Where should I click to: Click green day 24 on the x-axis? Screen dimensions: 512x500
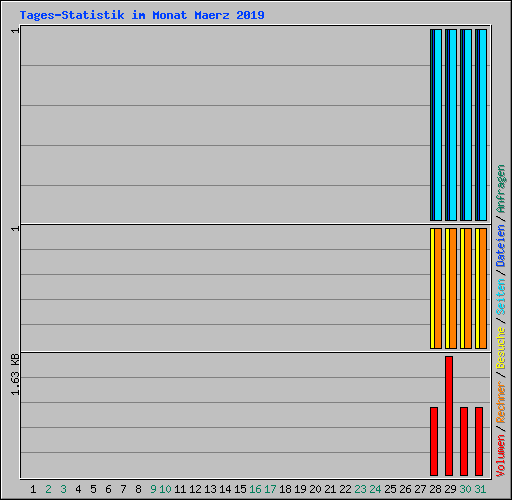[376, 489]
